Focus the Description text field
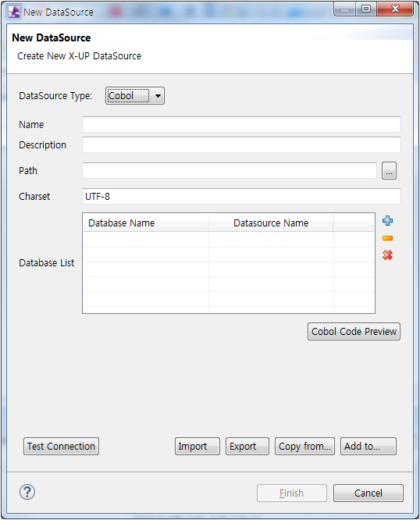 coord(241,145)
